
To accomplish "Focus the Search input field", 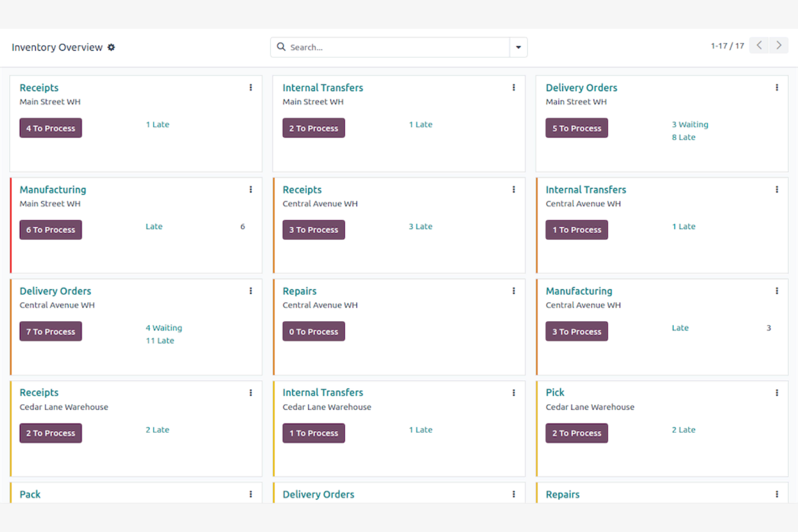I will (x=398, y=47).
